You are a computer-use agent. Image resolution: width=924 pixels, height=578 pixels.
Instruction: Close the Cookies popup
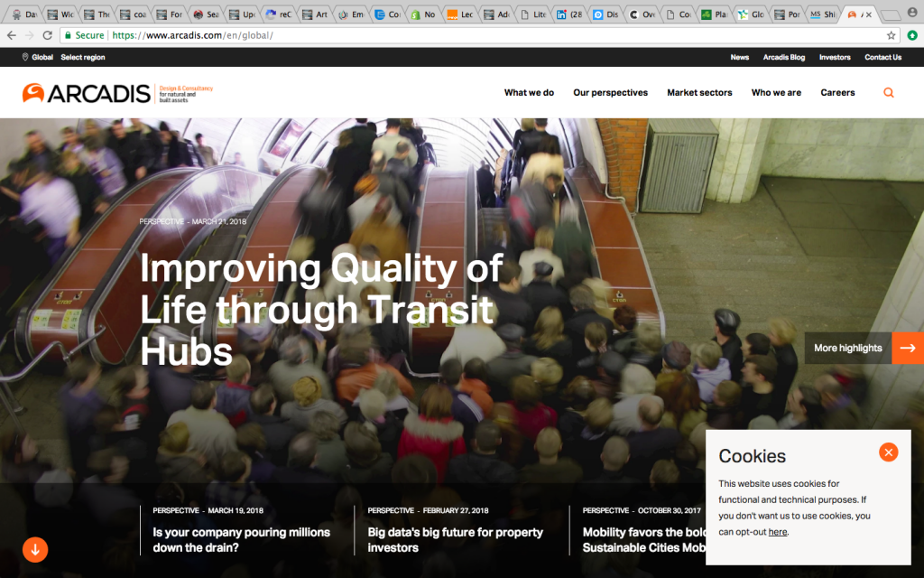pyautogui.click(x=888, y=452)
